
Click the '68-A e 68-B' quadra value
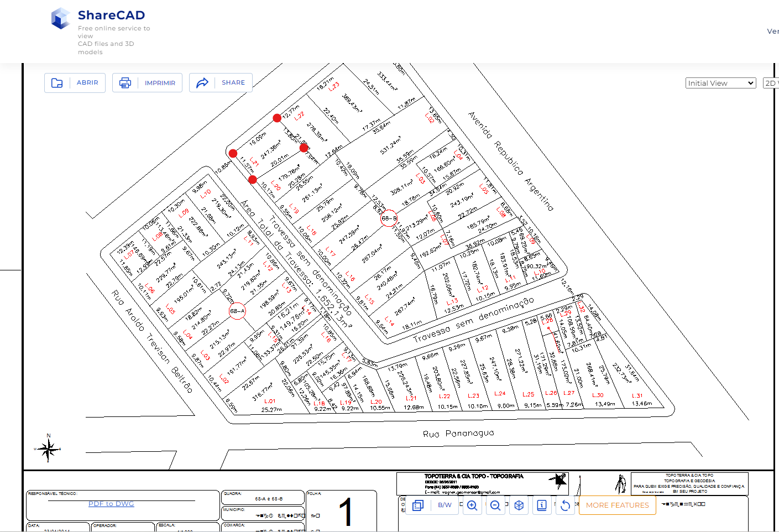tap(269, 499)
